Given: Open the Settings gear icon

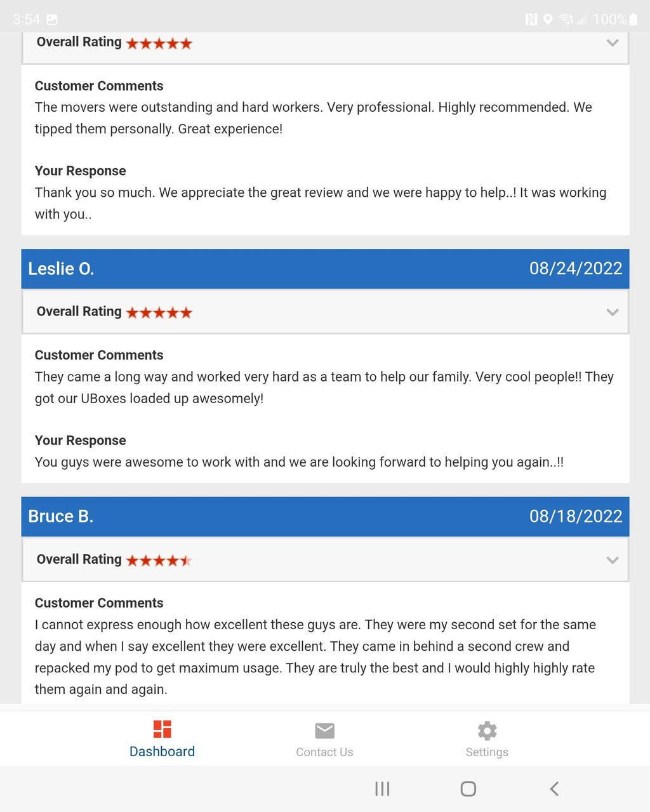Looking at the screenshot, I should 487,730.
